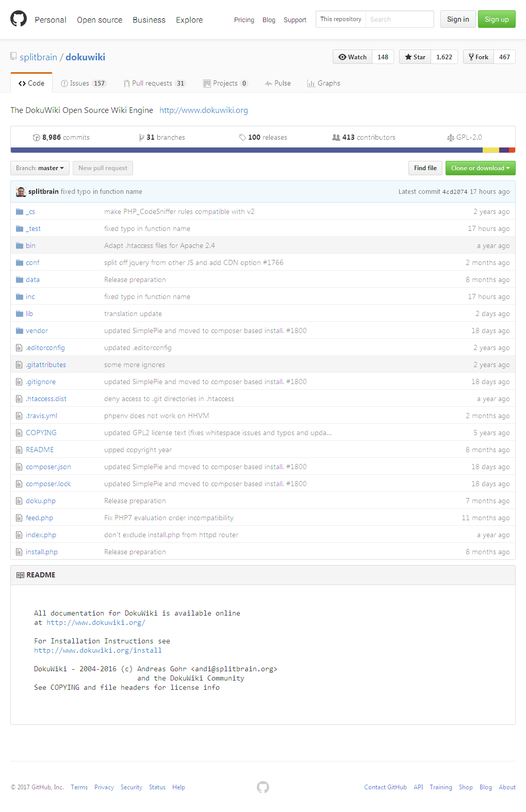Focus the Search input field
Screen dimensions: 526x812
tap(400, 19)
